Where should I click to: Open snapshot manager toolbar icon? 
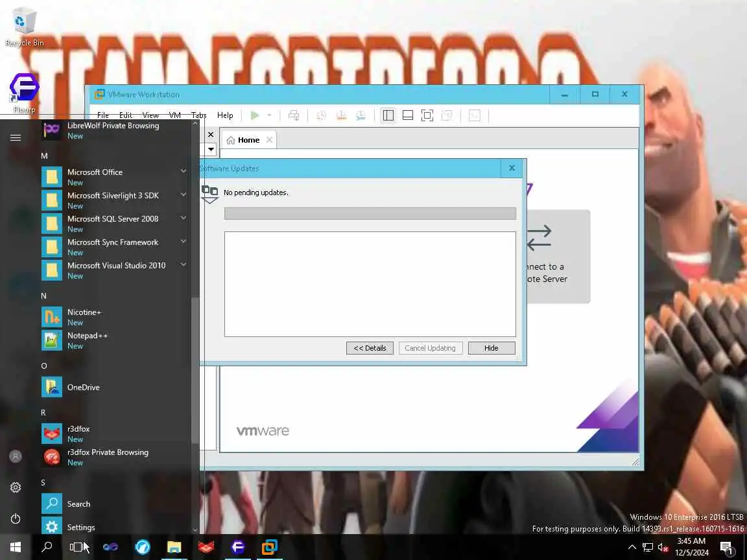click(x=361, y=115)
